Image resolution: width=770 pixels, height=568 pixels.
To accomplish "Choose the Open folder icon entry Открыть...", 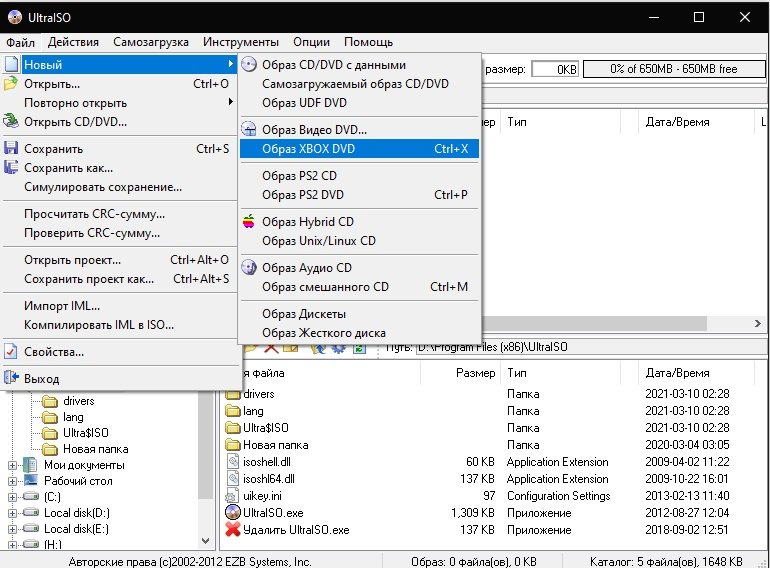I will 120,84.
